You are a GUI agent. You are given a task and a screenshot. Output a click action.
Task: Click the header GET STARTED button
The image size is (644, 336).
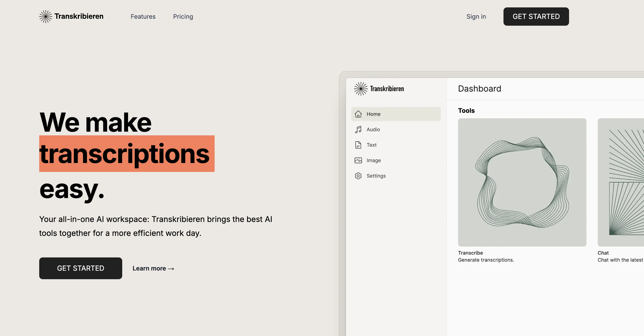536,17
